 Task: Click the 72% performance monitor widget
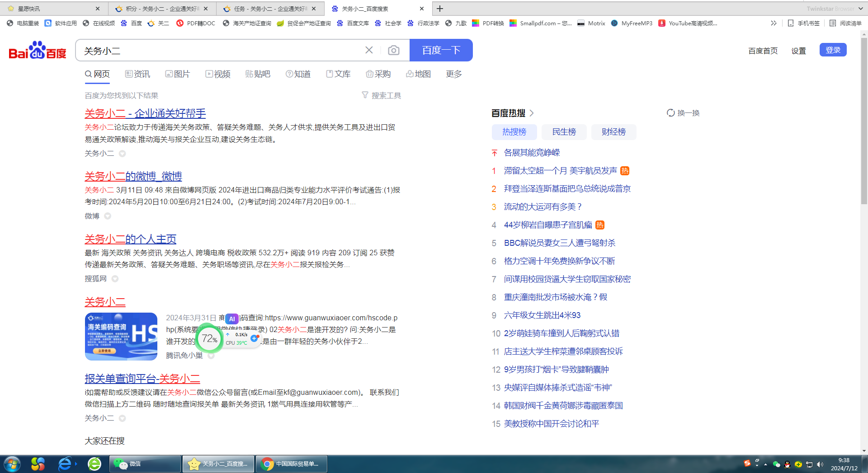point(209,338)
